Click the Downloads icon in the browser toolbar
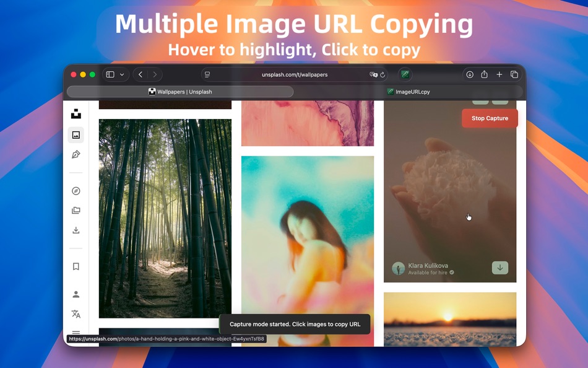The width and height of the screenshot is (588, 368). pos(470,74)
